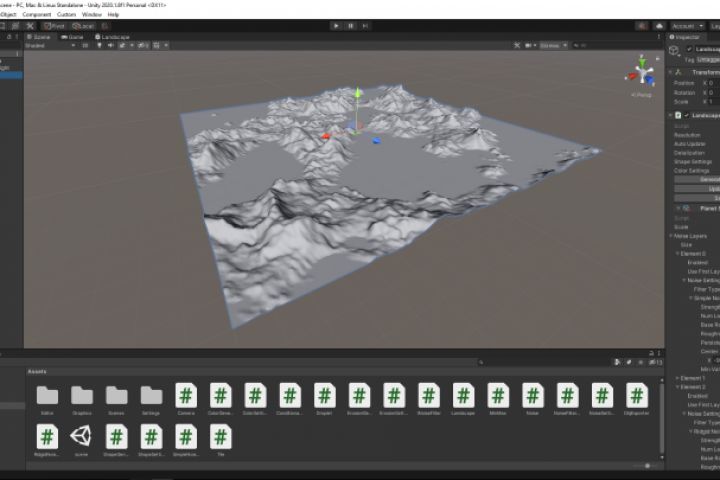Collapse the Element 2 foldout
720x480 pixels.
coord(677,387)
